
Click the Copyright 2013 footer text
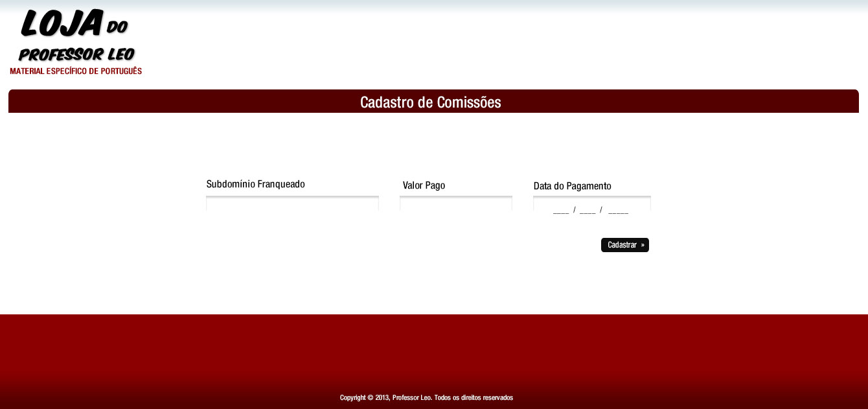tap(426, 397)
